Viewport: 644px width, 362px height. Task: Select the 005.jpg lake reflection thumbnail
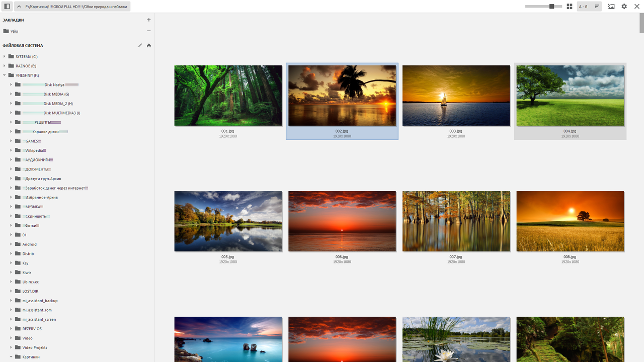228,221
